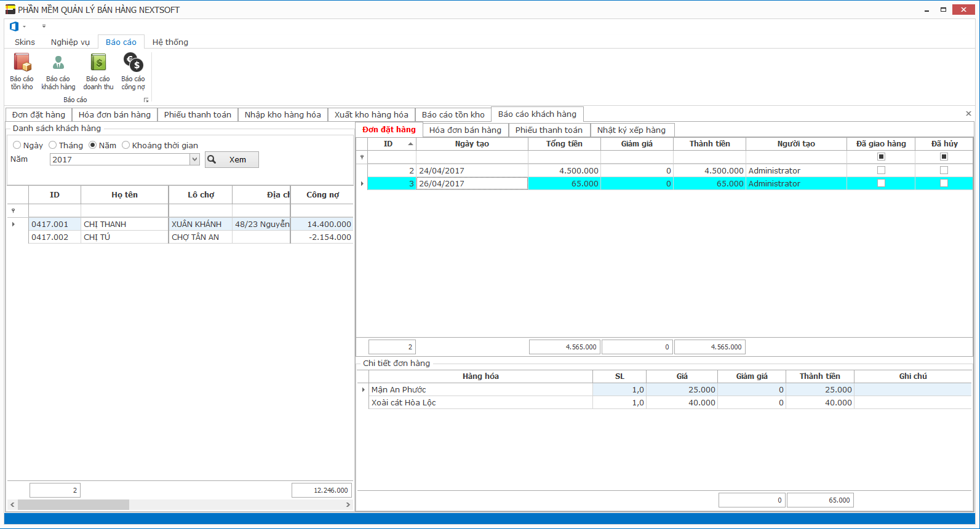Open the quick access toolbar customize arrow

tap(44, 26)
